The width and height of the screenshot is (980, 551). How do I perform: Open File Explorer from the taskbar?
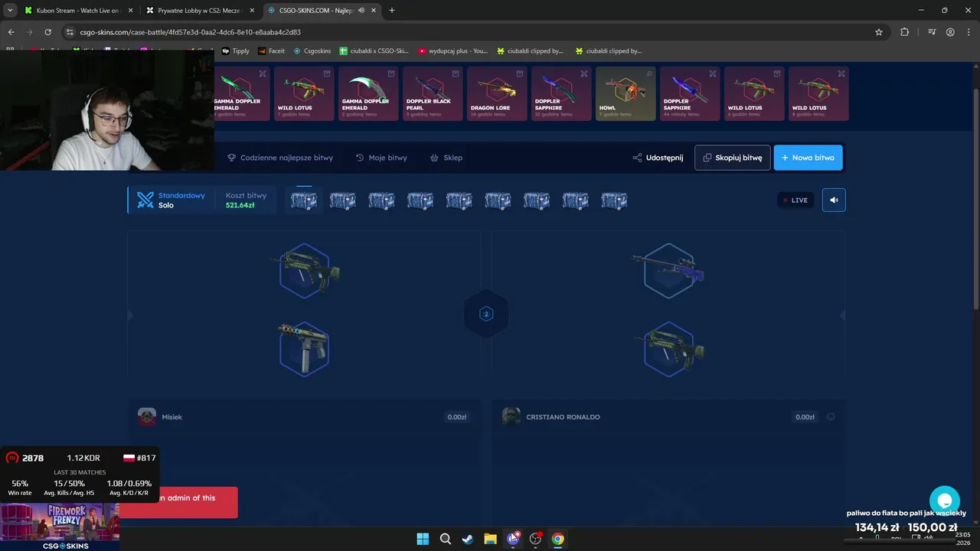point(490,539)
